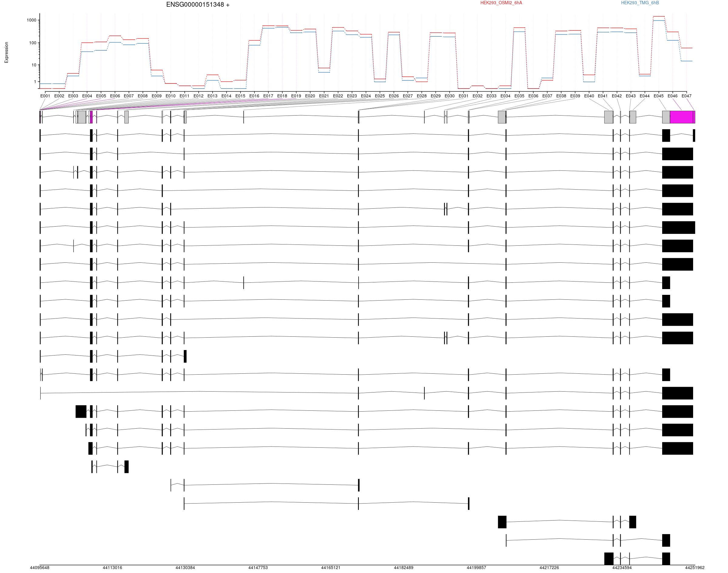This screenshot has width=728, height=573.
Task: Click exon label E046
Action: pos(673,96)
